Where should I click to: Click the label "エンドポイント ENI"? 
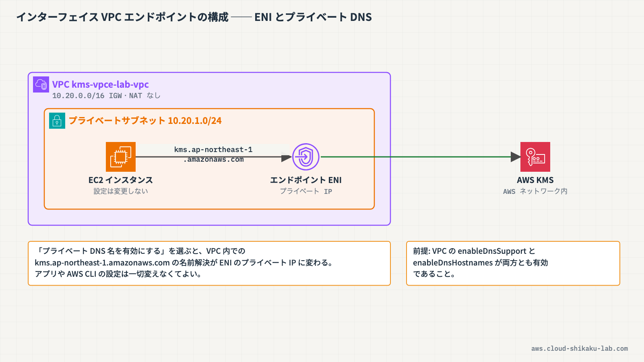tap(306, 180)
